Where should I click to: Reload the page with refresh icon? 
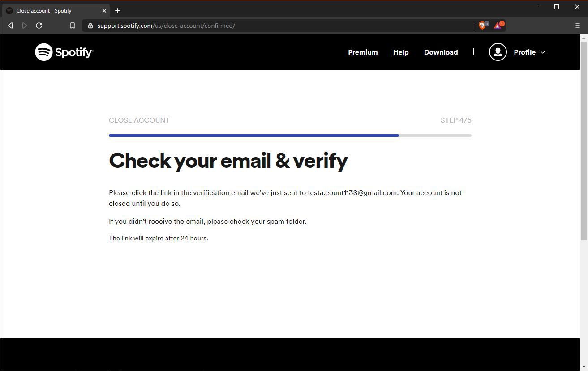(x=39, y=26)
